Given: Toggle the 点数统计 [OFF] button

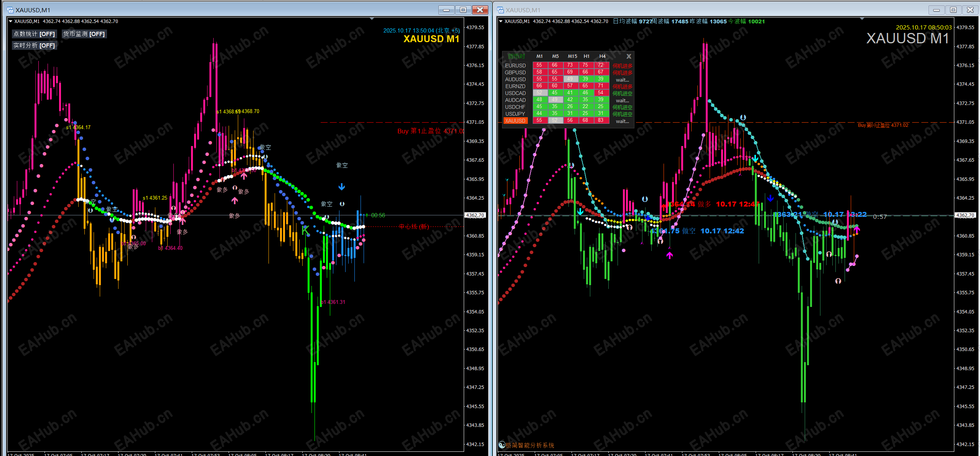Looking at the screenshot, I should (x=34, y=34).
